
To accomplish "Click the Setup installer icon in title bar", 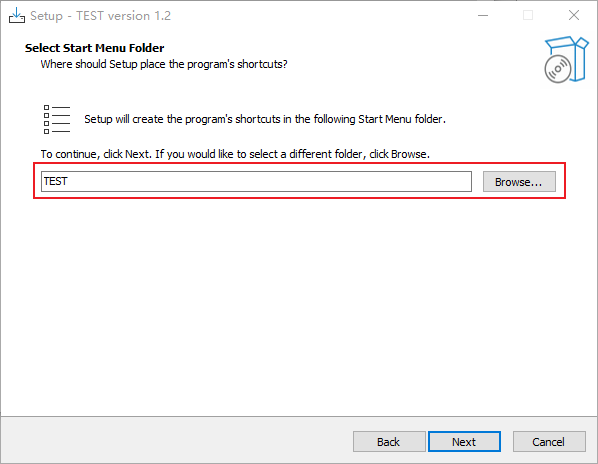I will point(17,15).
